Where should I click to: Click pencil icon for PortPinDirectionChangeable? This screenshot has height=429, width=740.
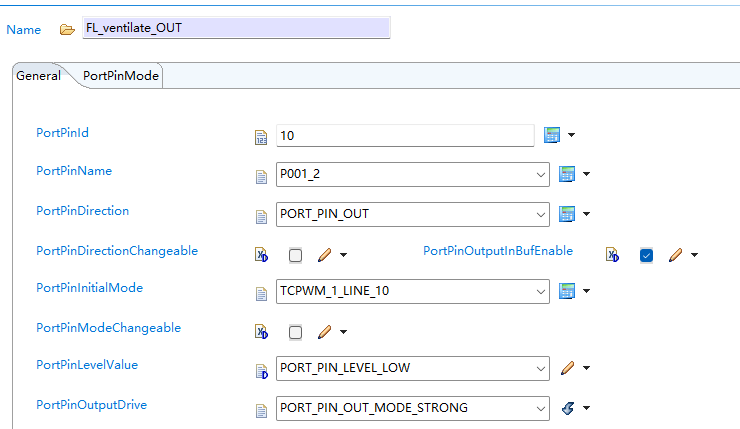coord(324,255)
